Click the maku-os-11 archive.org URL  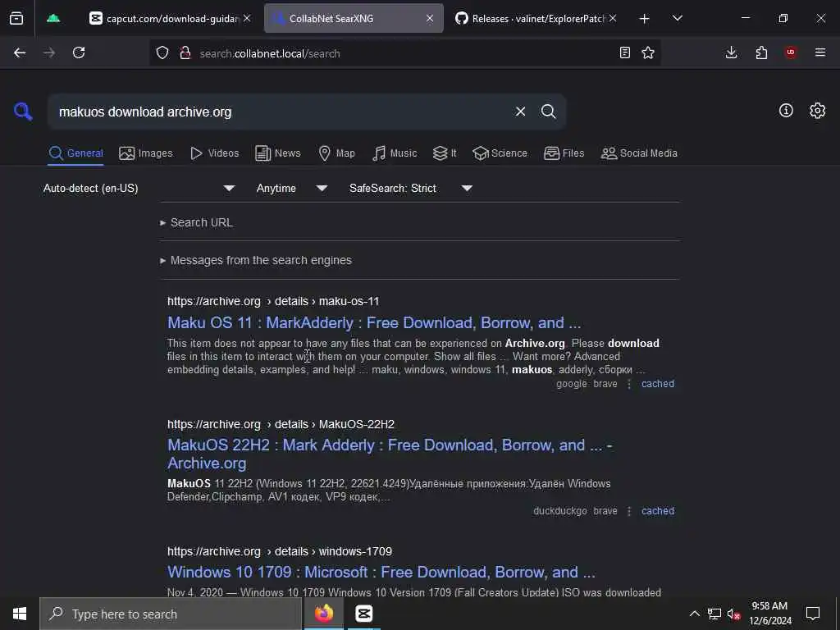coord(273,301)
